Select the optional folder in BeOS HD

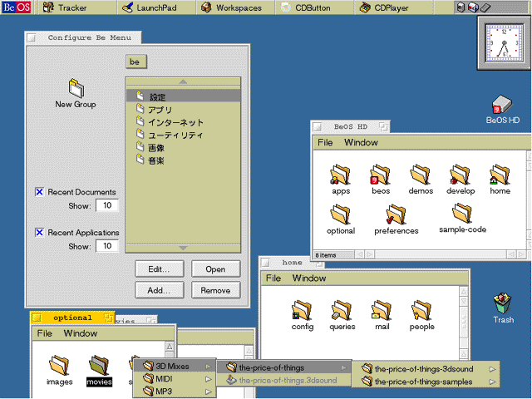tap(341, 219)
